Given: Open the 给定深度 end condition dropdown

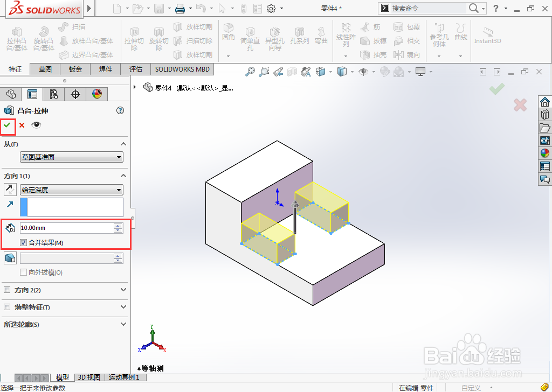Looking at the screenshot, I should (x=72, y=190).
